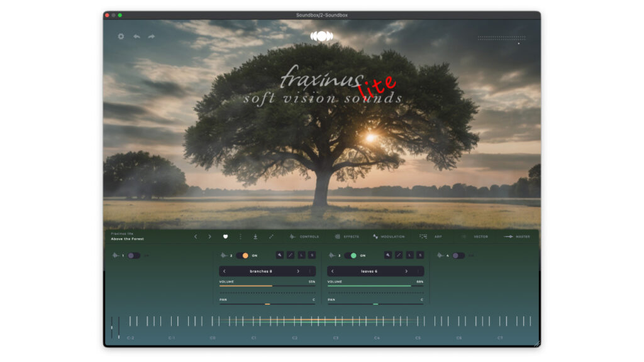Viewport: 644px width, 362px height.
Task: Open the settings gear icon
Action: click(121, 37)
